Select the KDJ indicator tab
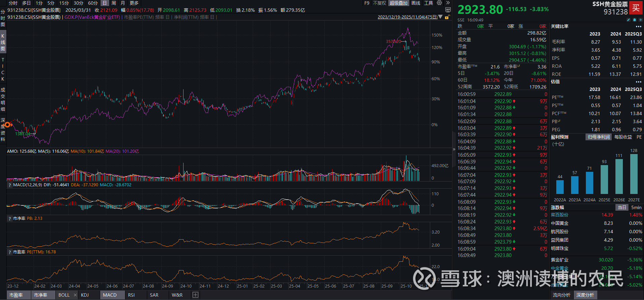Viewport: 644px width, 300px height. coord(85,295)
